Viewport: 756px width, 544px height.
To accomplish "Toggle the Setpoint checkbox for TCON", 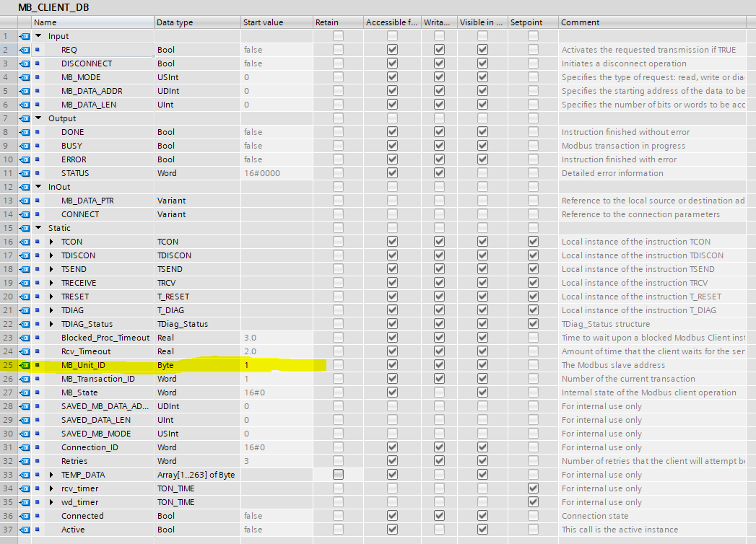I will click(533, 242).
